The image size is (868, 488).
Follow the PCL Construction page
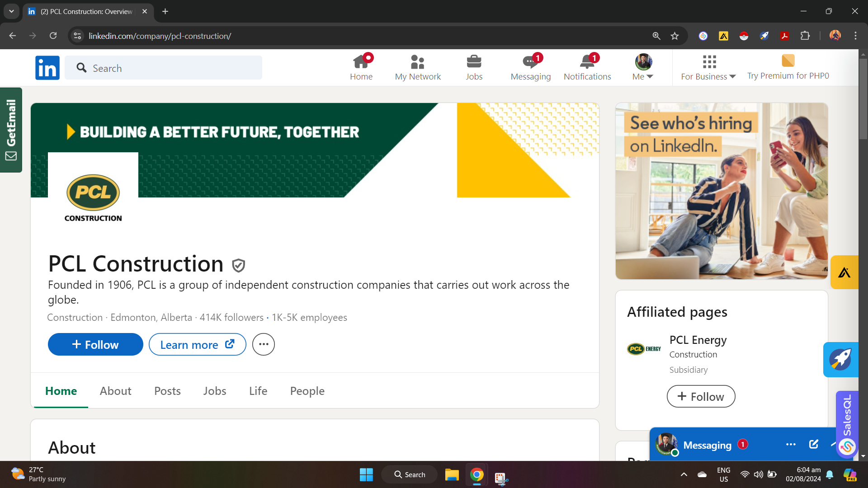(95, 344)
